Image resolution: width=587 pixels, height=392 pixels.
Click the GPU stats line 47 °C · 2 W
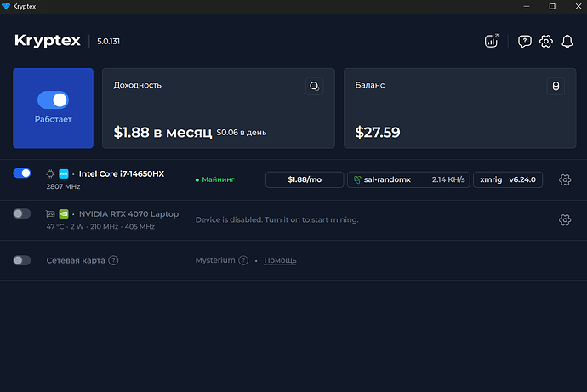click(100, 227)
